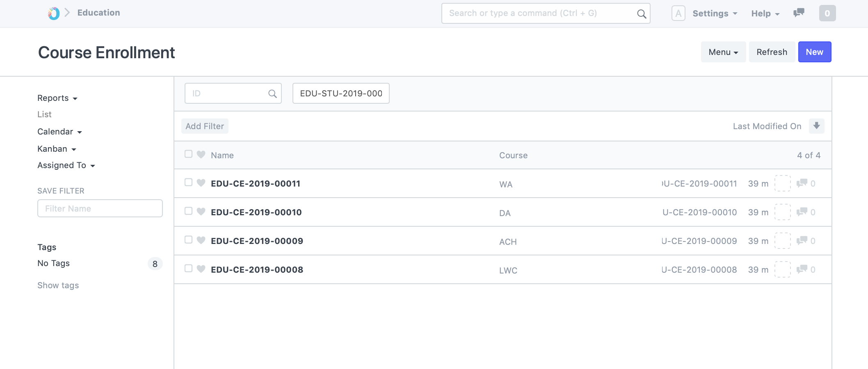The height and width of the screenshot is (369, 868).
Task: Select checkbox for EDU-CE-2019-00010
Action: pos(189,211)
